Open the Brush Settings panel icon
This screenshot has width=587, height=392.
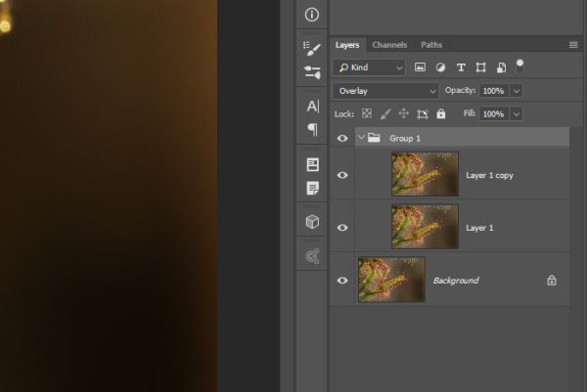312,48
